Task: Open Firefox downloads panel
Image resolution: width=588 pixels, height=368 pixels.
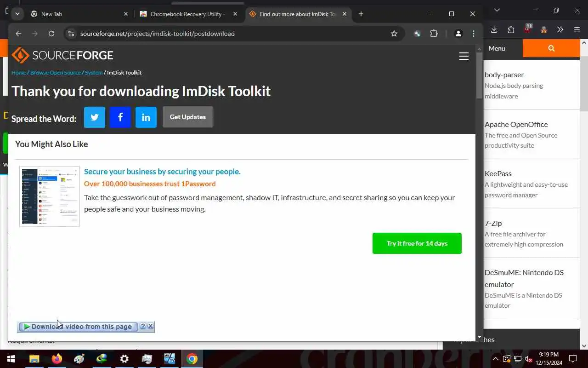Action: [x=494, y=29]
